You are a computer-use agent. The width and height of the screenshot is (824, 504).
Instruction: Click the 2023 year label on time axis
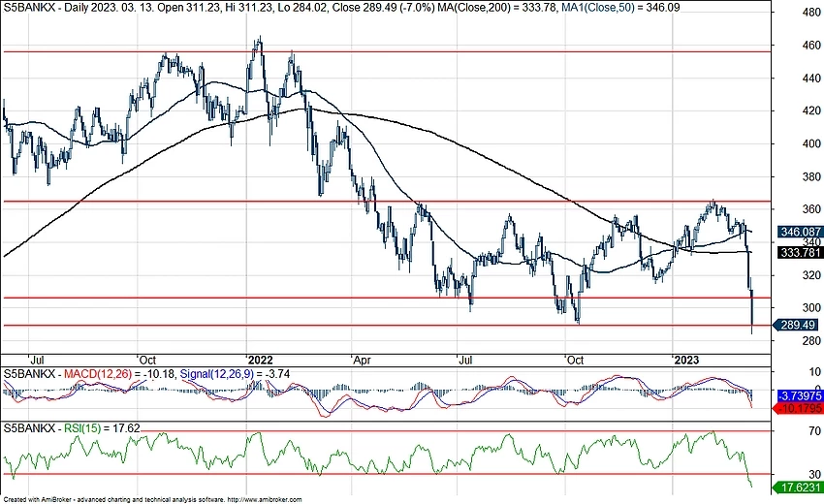[x=686, y=360]
